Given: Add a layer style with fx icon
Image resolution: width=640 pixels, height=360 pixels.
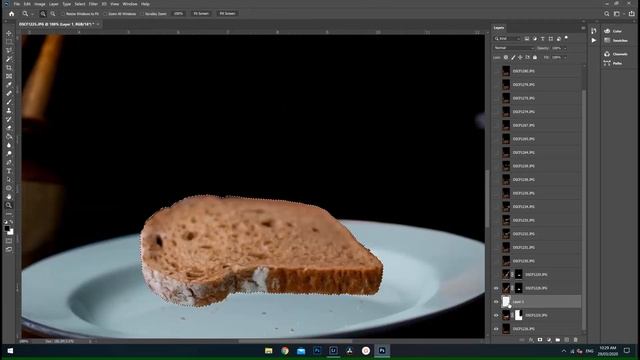Looking at the screenshot, I should [531, 340].
